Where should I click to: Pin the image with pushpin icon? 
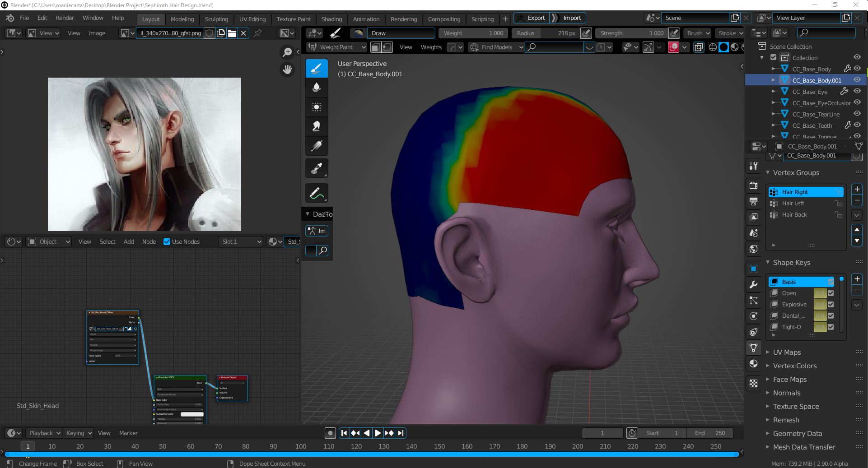(258, 33)
